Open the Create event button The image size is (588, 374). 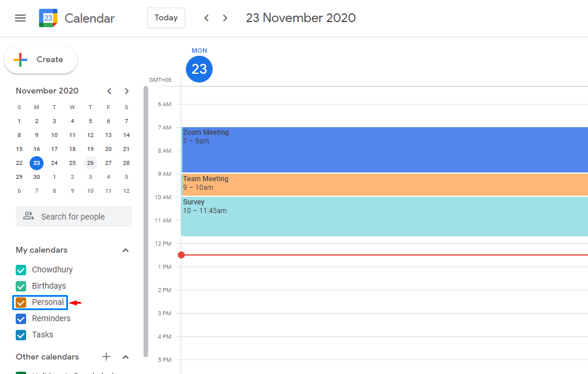click(40, 59)
